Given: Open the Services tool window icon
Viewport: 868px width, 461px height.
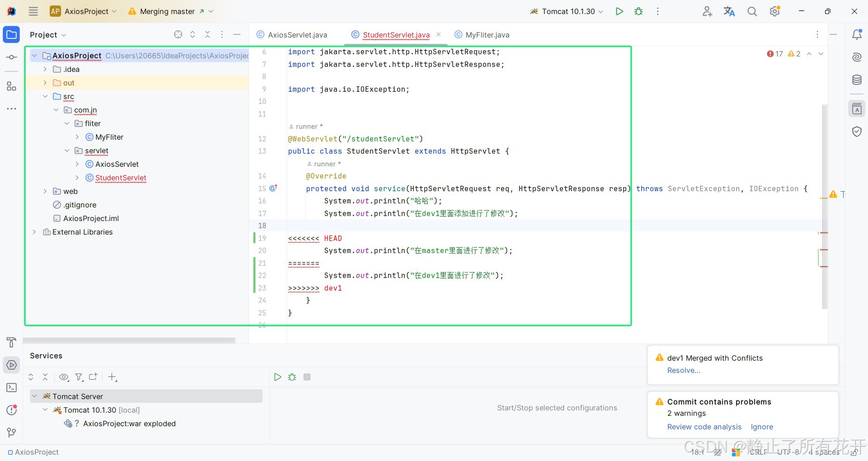Looking at the screenshot, I should pyautogui.click(x=12, y=365).
